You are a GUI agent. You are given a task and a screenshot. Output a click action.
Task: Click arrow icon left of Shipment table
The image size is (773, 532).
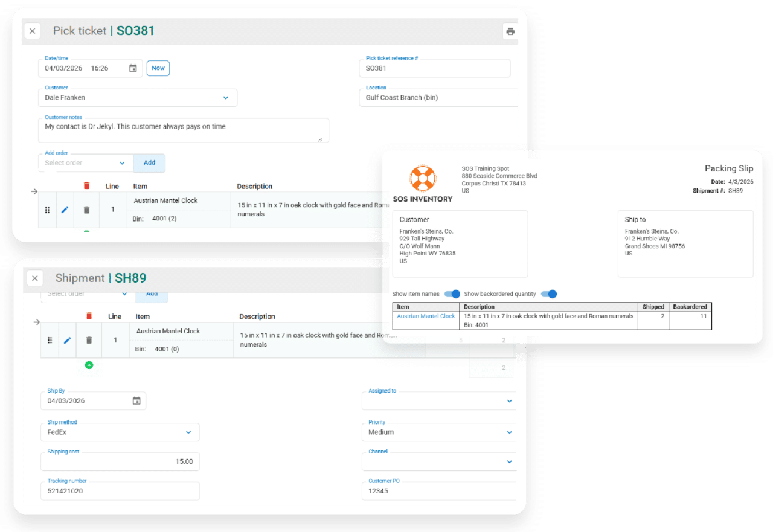36,322
